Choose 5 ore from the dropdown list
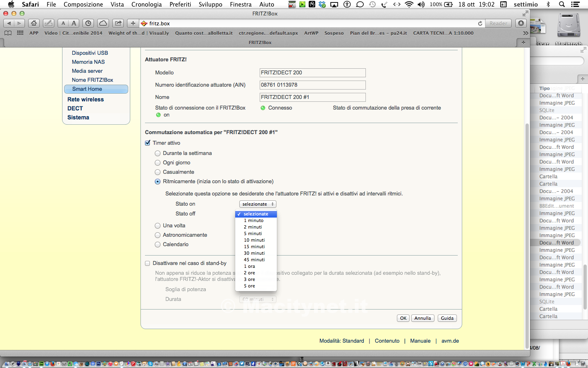Viewport: 588px width, 368px height. (x=256, y=286)
